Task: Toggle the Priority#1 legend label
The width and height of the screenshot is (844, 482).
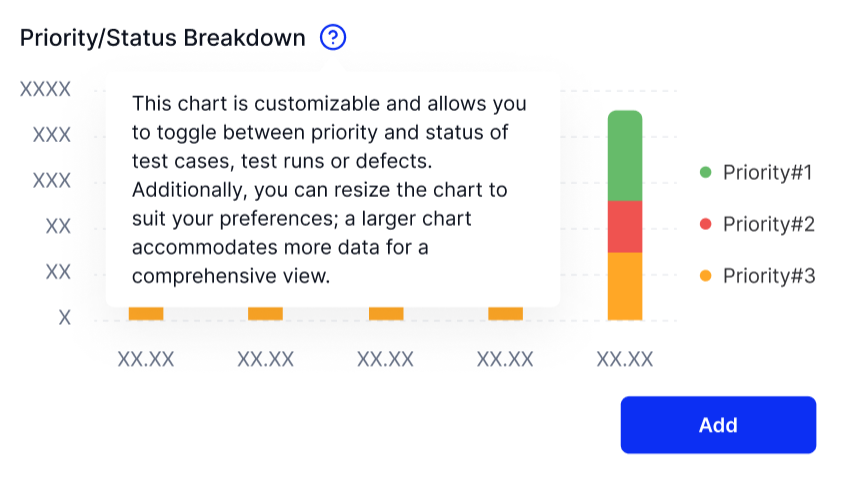Action: [x=768, y=172]
